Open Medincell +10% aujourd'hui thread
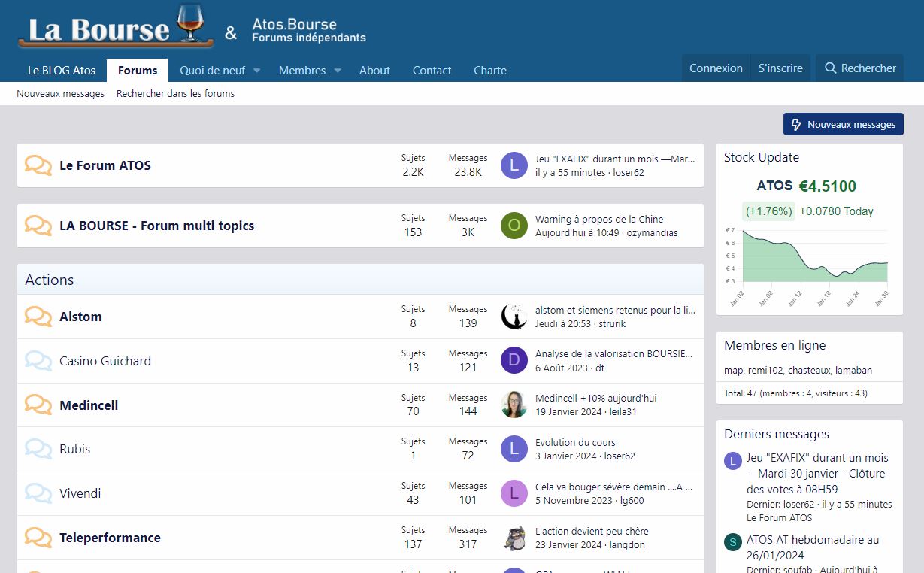The image size is (924, 573). [x=596, y=399]
